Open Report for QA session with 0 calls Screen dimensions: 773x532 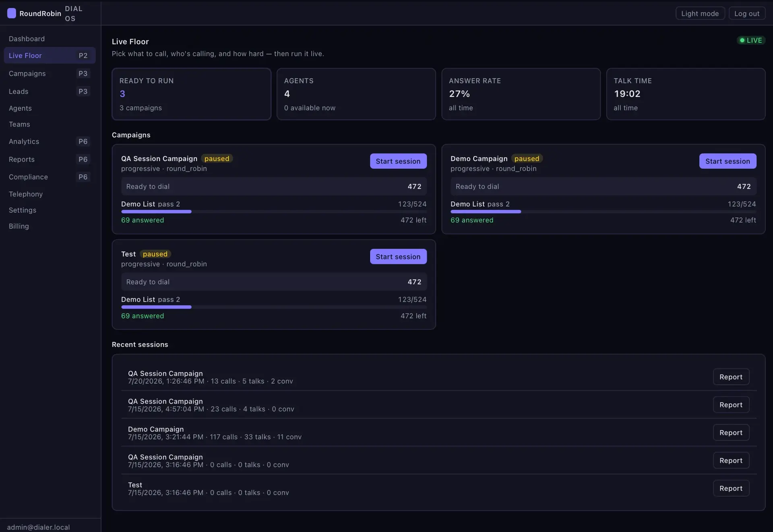[731, 460]
